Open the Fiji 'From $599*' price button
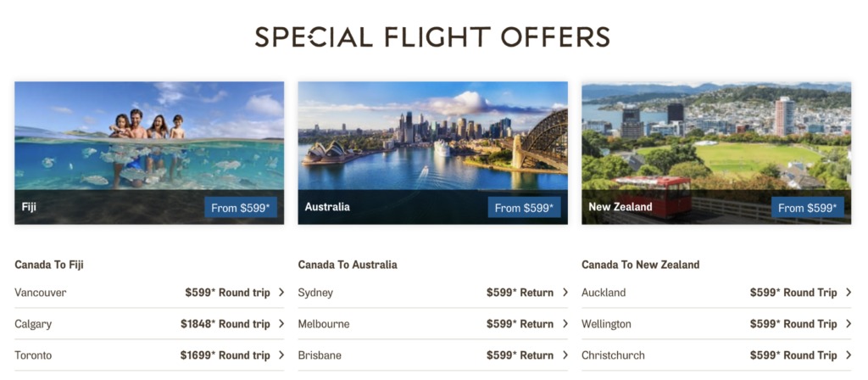This screenshot has width=868, height=380. 241,208
